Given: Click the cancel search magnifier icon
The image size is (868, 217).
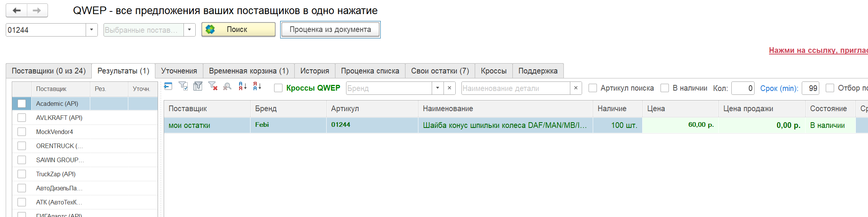Looking at the screenshot, I should (227, 87).
